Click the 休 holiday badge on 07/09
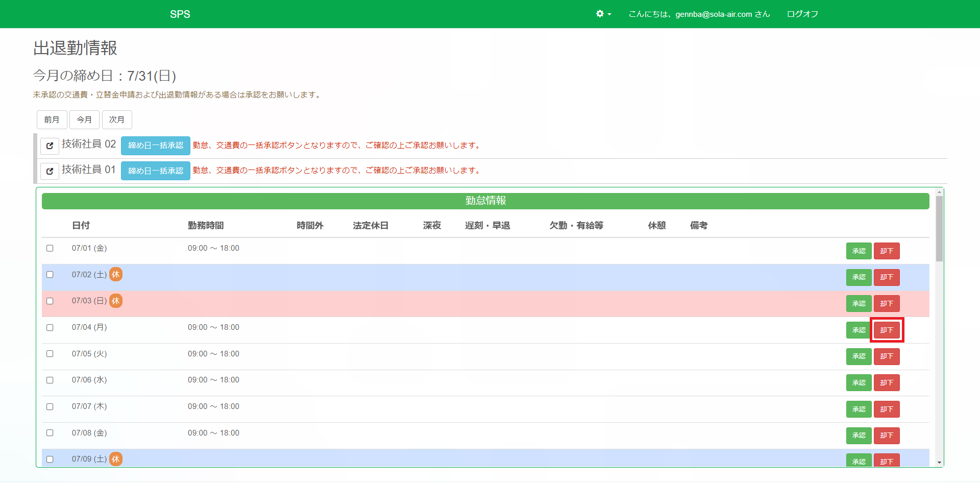 116,459
